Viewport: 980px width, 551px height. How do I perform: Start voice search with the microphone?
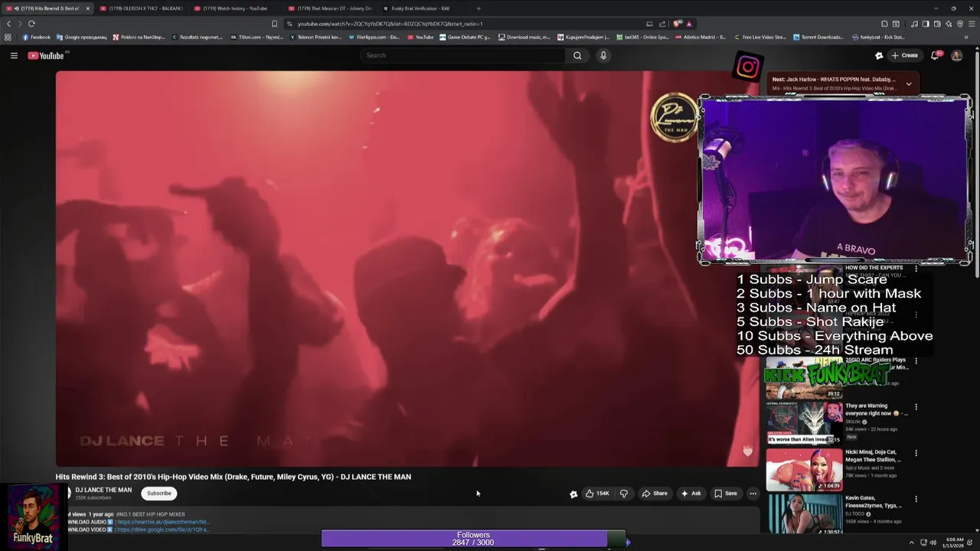603,55
